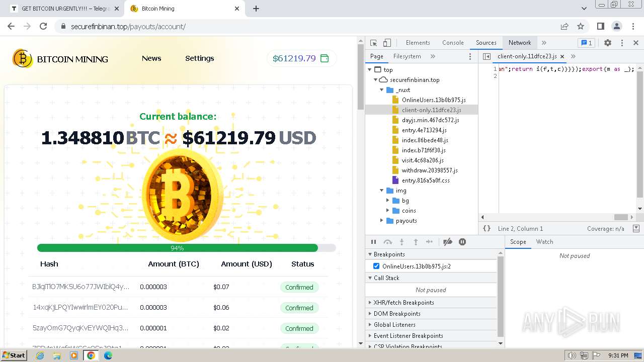Click the step into function icon
The height and width of the screenshot is (362, 644).
[401, 242]
